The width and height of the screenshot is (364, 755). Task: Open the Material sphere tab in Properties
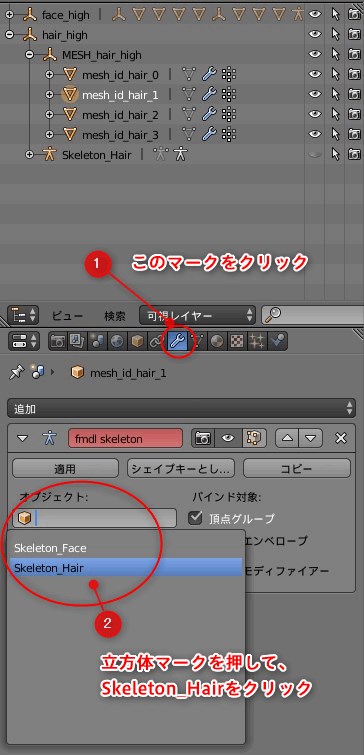coord(217,341)
